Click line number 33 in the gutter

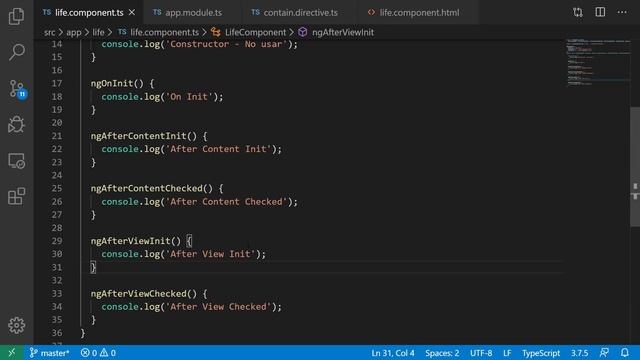coord(57,293)
